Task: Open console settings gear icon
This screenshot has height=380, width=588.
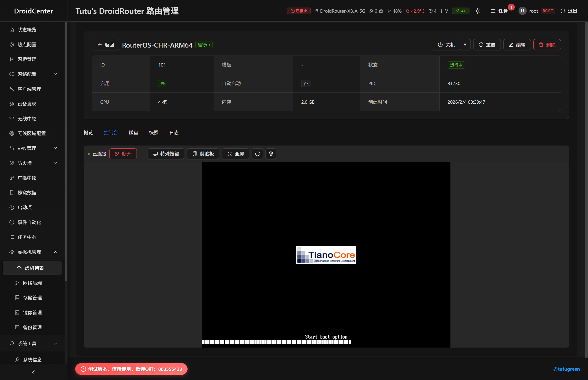Action: pos(271,154)
